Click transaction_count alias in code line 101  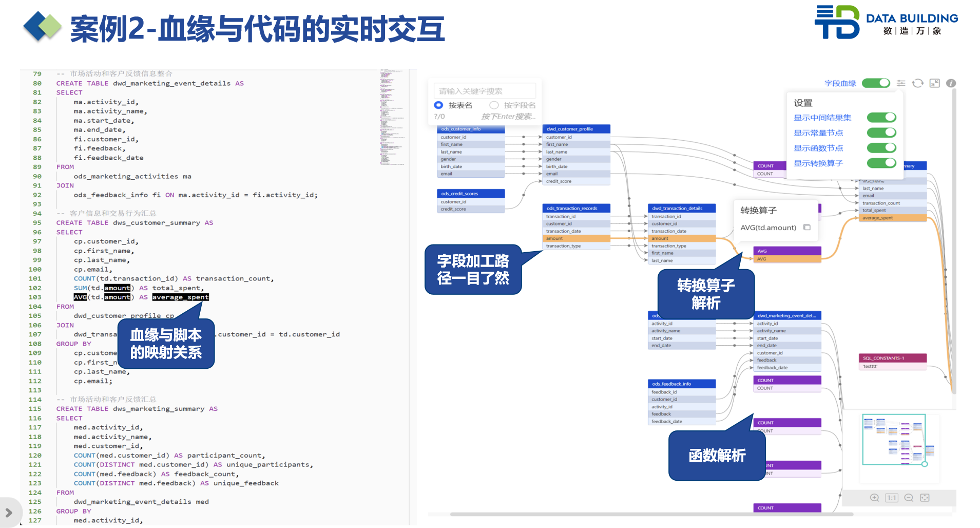pos(233,279)
